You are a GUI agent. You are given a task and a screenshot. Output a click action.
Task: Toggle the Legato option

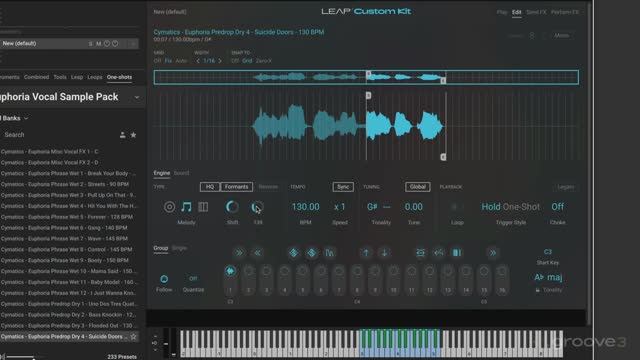[x=566, y=187]
